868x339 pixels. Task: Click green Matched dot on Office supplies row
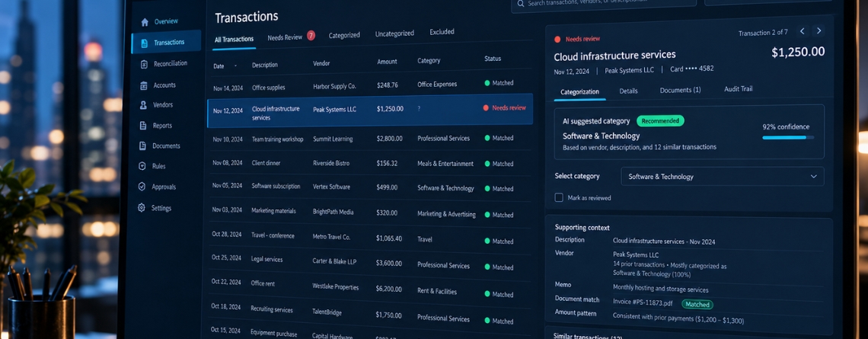tap(487, 83)
